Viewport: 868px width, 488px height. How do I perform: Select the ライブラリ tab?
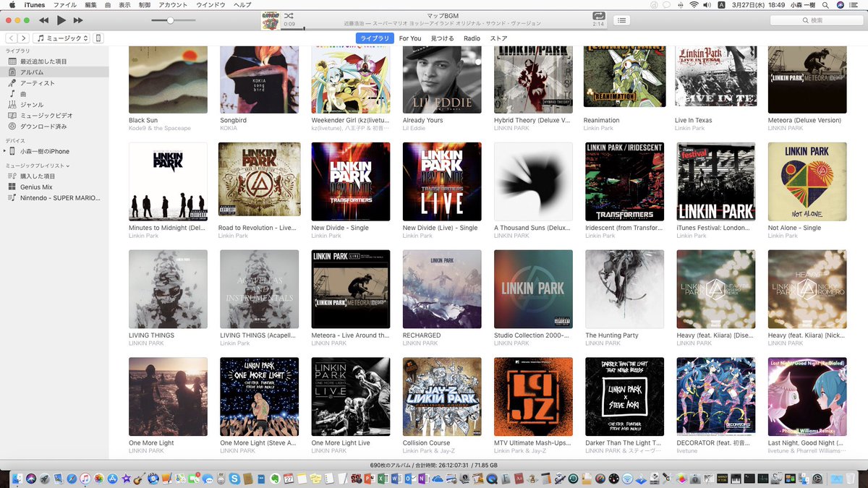pos(375,38)
